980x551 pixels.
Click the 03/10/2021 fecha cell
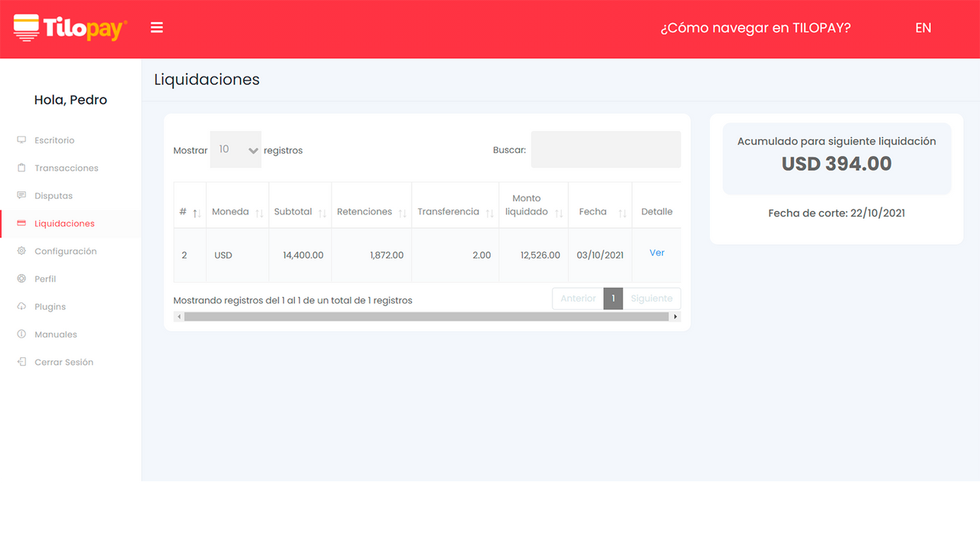(600, 255)
